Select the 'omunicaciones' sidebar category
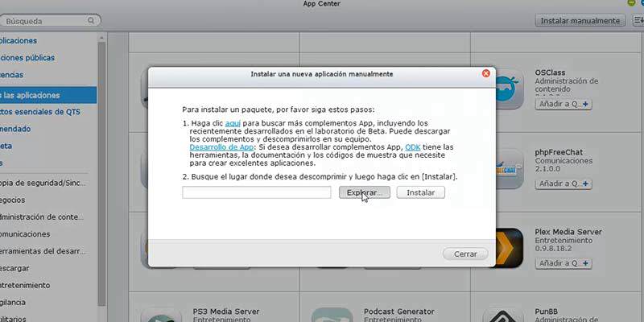644x322 pixels. 26,234
